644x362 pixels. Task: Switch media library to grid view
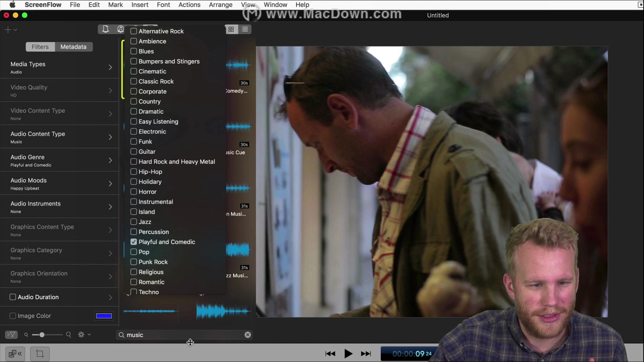click(x=231, y=29)
